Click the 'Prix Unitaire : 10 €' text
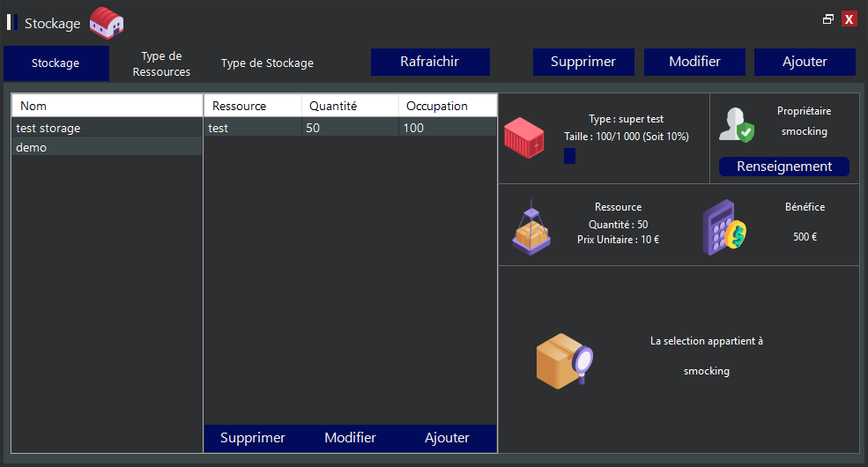868x467 pixels. [x=618, y=240]
